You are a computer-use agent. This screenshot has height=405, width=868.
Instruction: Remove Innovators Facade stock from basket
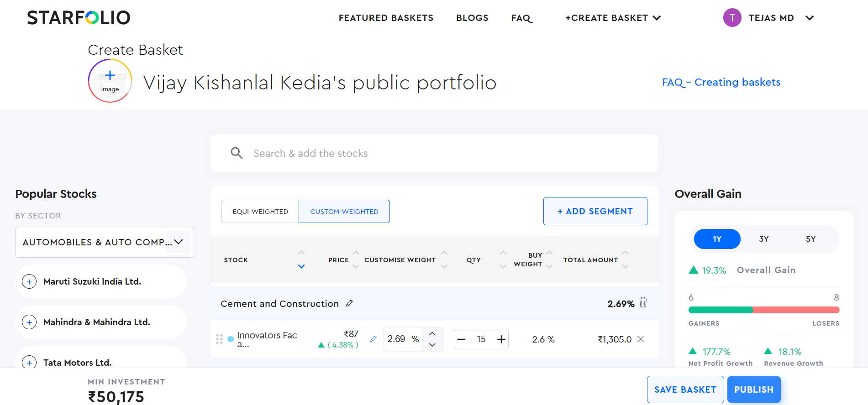point(641,339)
